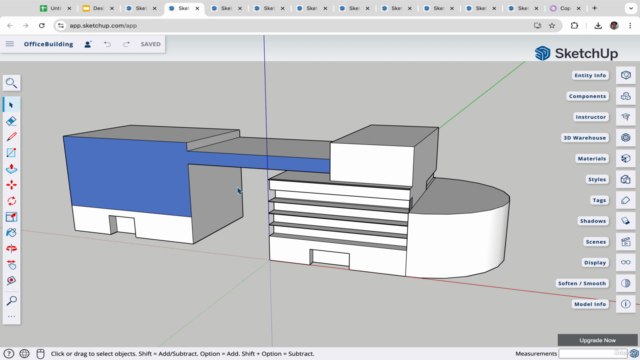This screenshot has height=360, width=640.
Task: Choose the Line pencil tool
Action: coord(11,137)
